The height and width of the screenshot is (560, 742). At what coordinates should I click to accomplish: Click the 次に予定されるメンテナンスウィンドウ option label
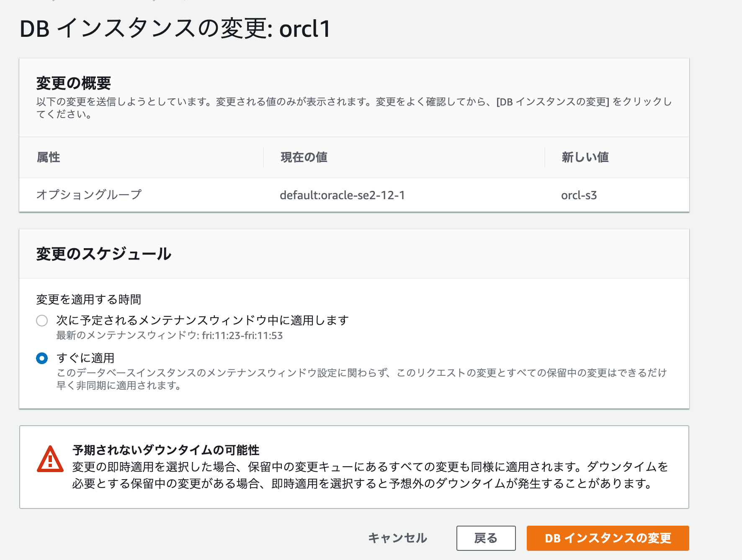[x=203, y=320]
